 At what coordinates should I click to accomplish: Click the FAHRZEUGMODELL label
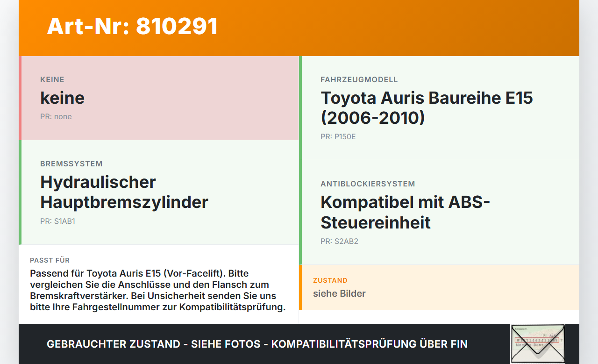(359, 79)
